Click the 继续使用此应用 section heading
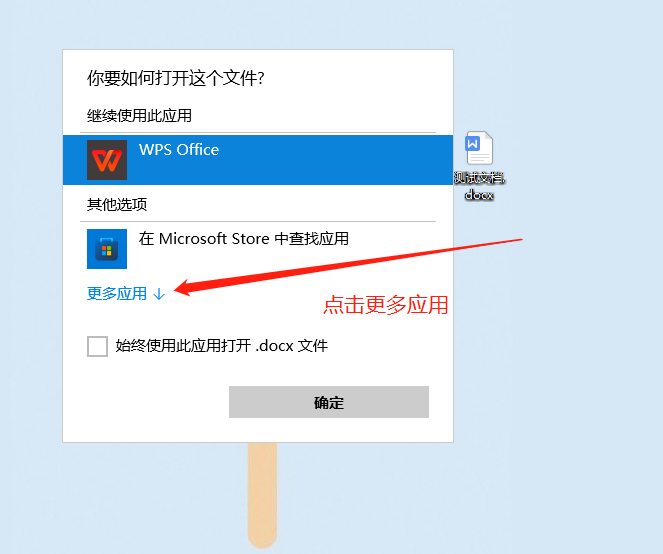 [x=139, y=115]
